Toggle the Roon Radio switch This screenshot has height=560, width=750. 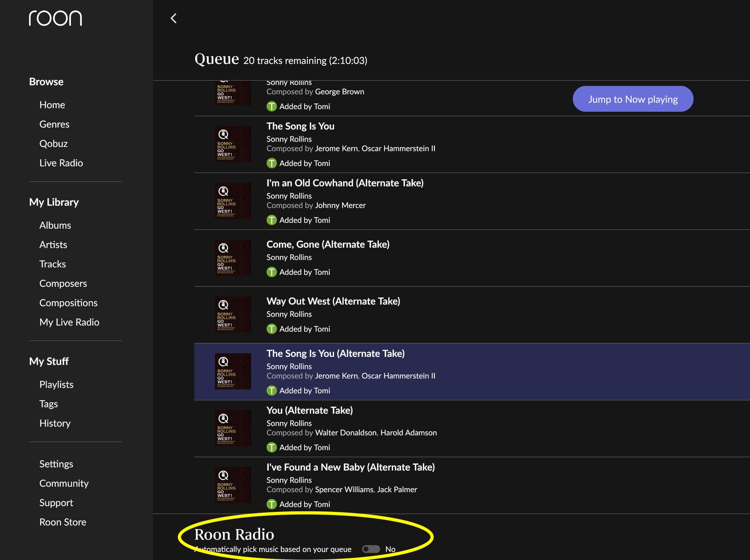tap(371, 549)
